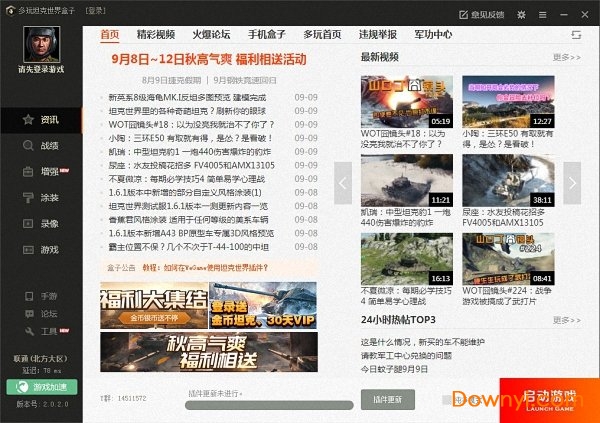Play video thumbnail with 12:27 duration
This screenshot has width=600, height=423.
508,101
